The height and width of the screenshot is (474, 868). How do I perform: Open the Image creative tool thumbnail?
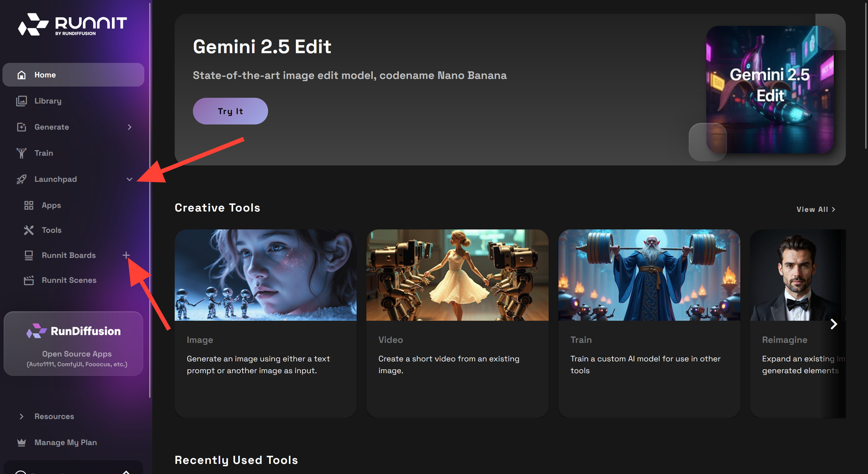coord(266,275)
